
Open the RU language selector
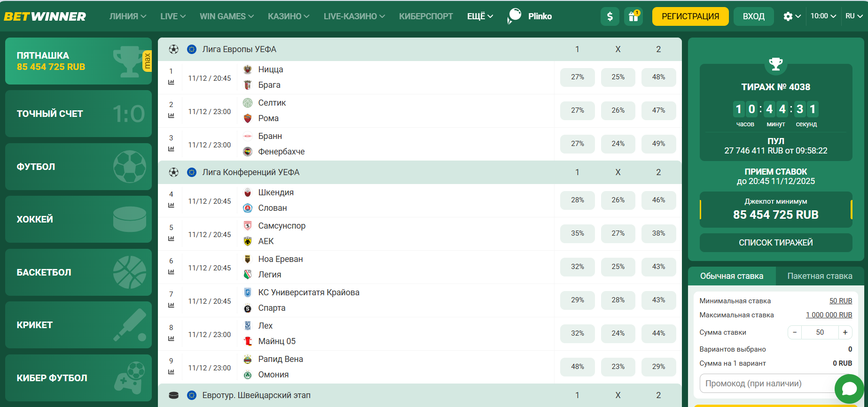853,16
